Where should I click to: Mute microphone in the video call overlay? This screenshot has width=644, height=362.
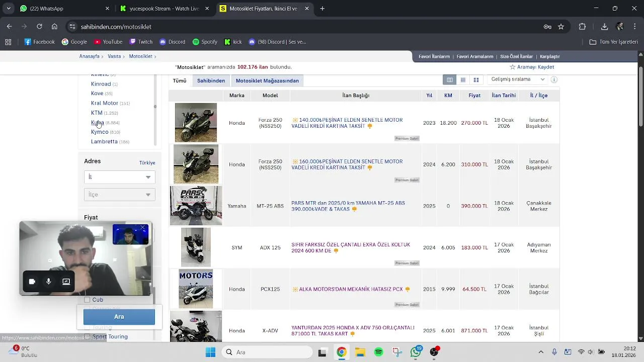[x=49, y=282]
